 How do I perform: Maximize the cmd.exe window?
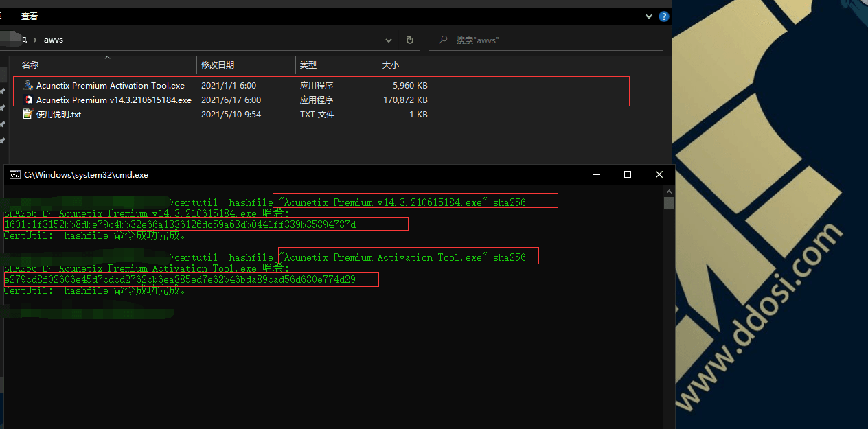(627, 175)
